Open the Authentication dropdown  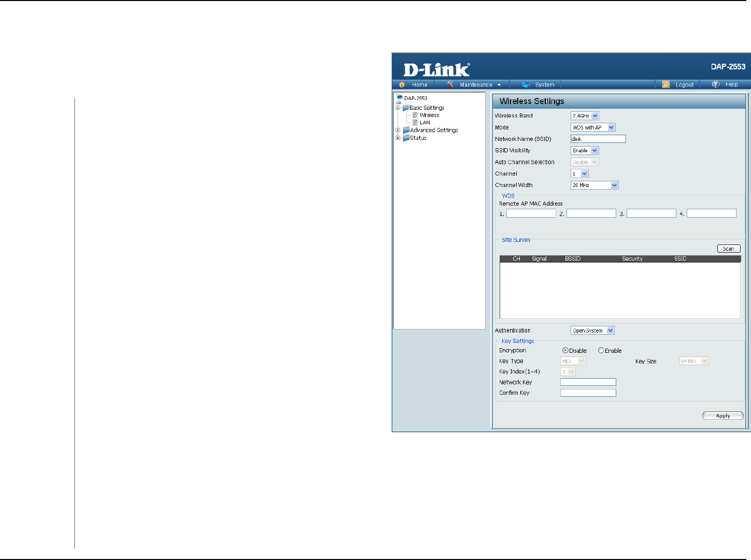click(x=592, y=331)
